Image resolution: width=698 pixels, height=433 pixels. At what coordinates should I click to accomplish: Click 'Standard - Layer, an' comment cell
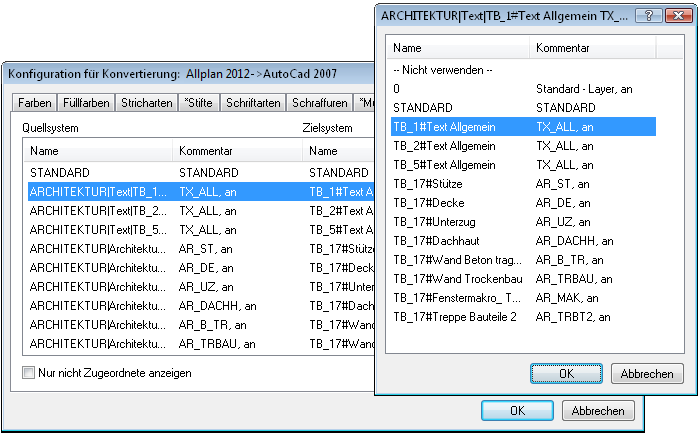pyautogui.click(x=584, y=89)
